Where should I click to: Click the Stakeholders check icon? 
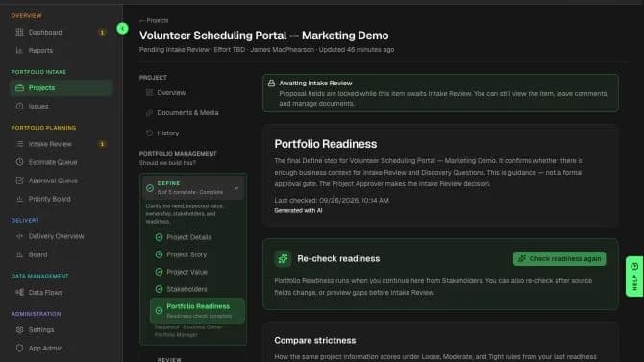159,289
